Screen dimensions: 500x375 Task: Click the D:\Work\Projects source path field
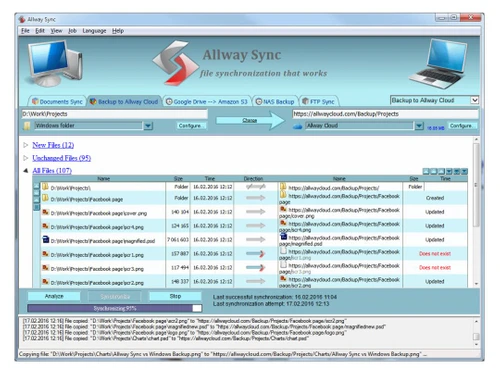[114, 114]
